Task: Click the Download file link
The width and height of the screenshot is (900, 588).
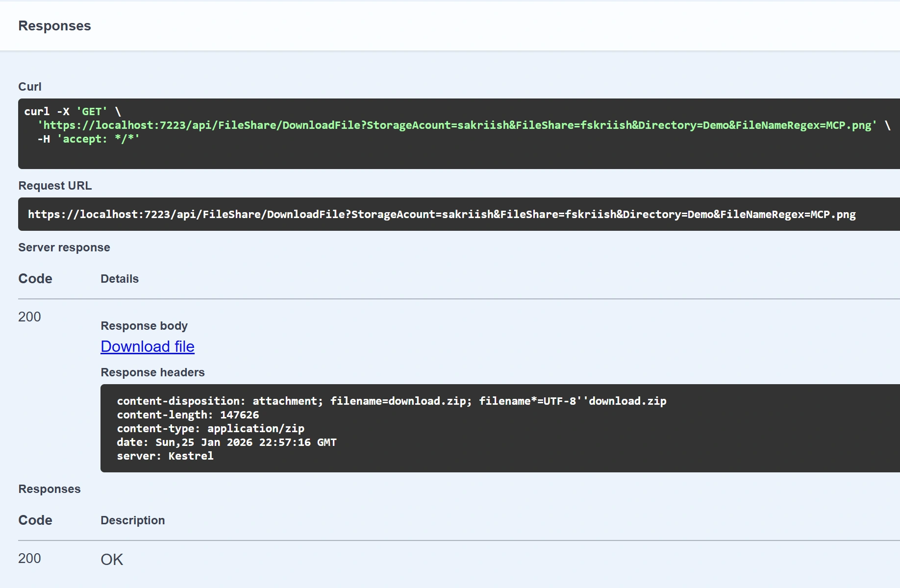Action: [x=148, y=346]
